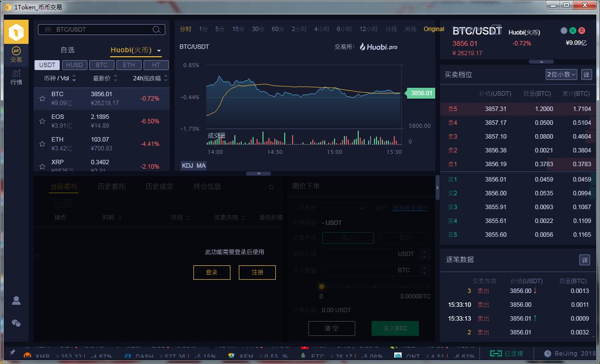
Task: Toggle the MA indicator
Action: [201, 165]
